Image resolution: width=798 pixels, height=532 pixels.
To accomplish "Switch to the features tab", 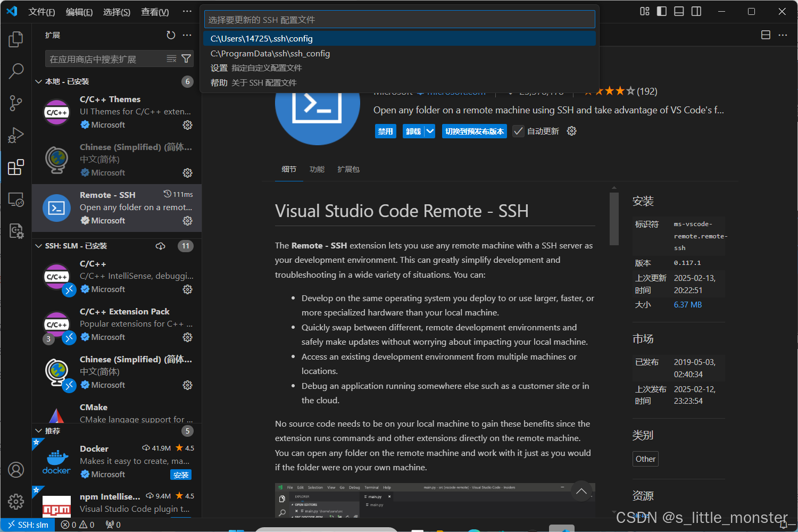I will tap(317, 169).
